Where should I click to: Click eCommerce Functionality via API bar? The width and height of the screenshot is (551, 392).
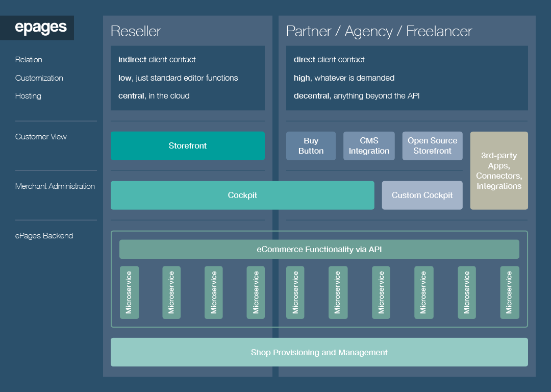(x=319, y=249)
